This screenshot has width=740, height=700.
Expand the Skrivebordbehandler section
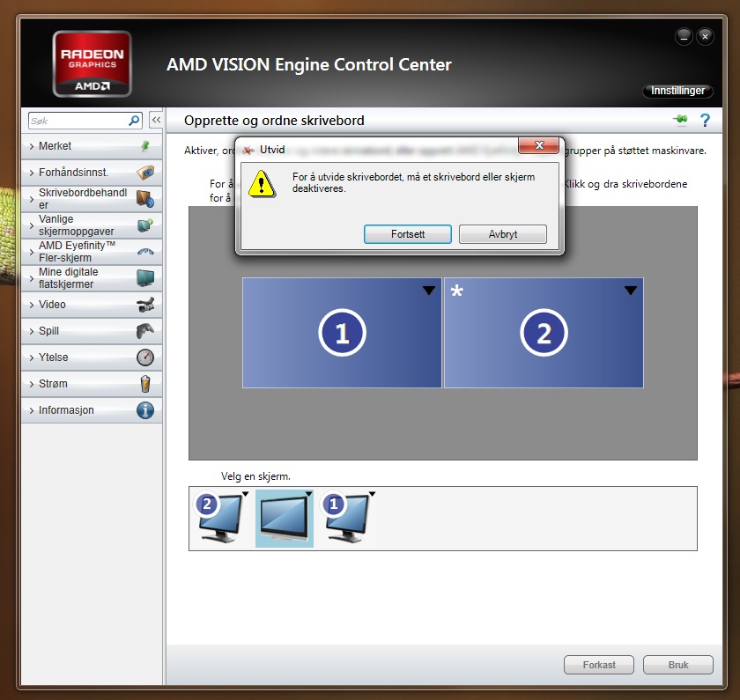click(x=92, y=199)
